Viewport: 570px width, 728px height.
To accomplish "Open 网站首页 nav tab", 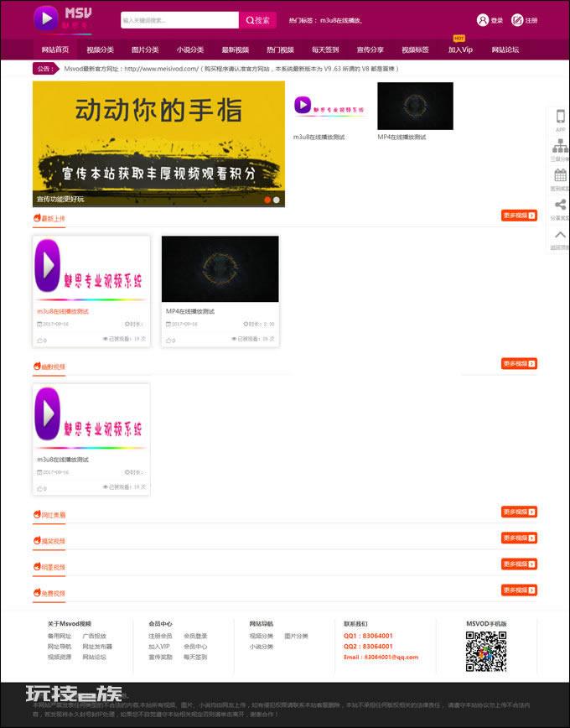I will (55, 49).
